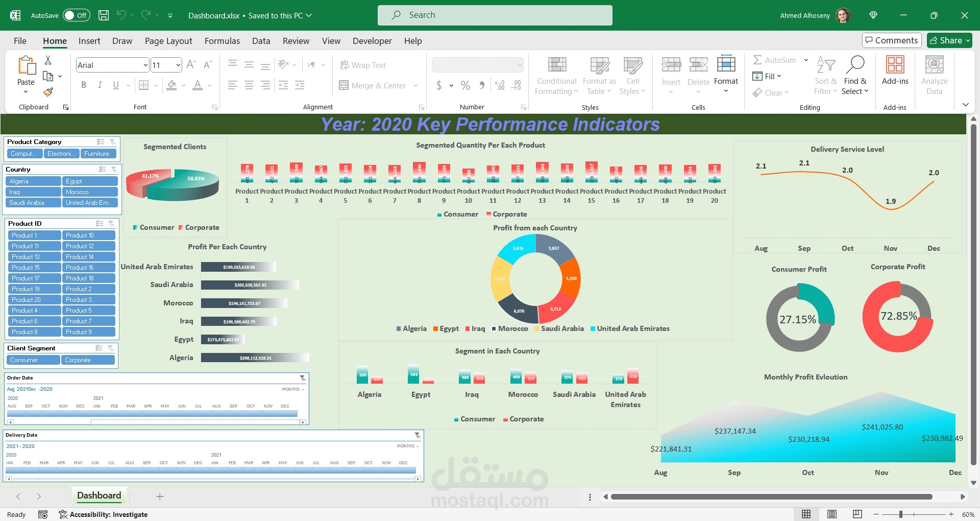The width and height of the screenshot is (980, 521).
Task: Click the Share button
Action: click(949, 40)
